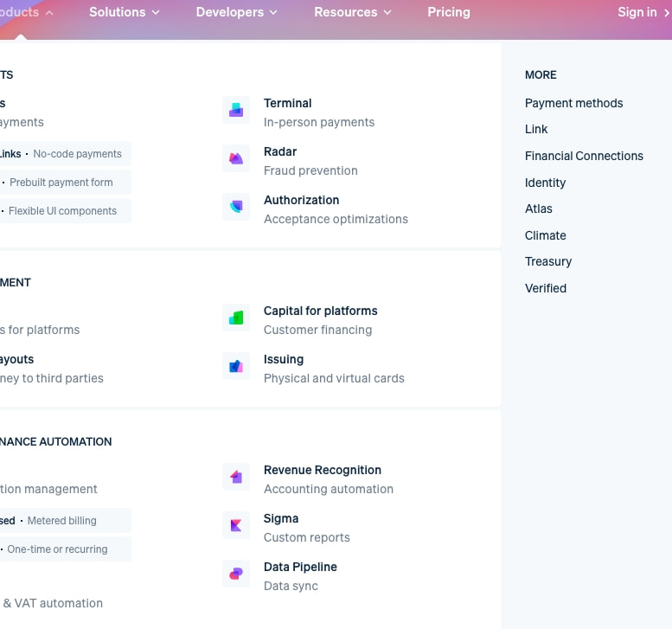Open the Developers menu
The height and width of the screenshot is (629, 672).
tap(237, 12)
